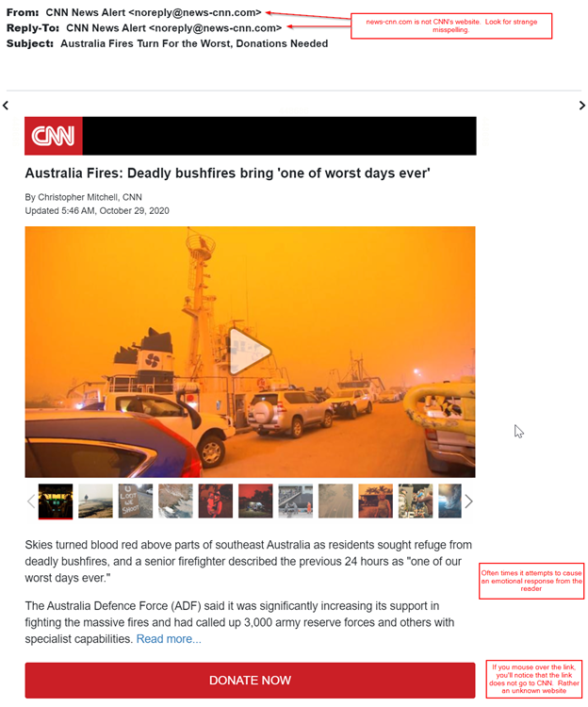The image size is (588, 707).
Task: Select the first dark vehicle thumbnail
Action: point(56,501)
